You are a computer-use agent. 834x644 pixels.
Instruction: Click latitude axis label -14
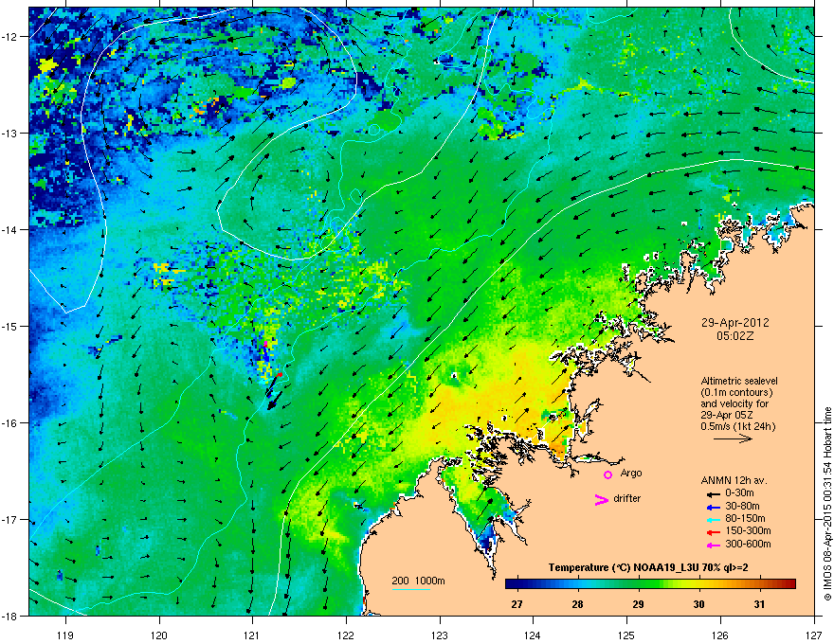tap(10, 230)
